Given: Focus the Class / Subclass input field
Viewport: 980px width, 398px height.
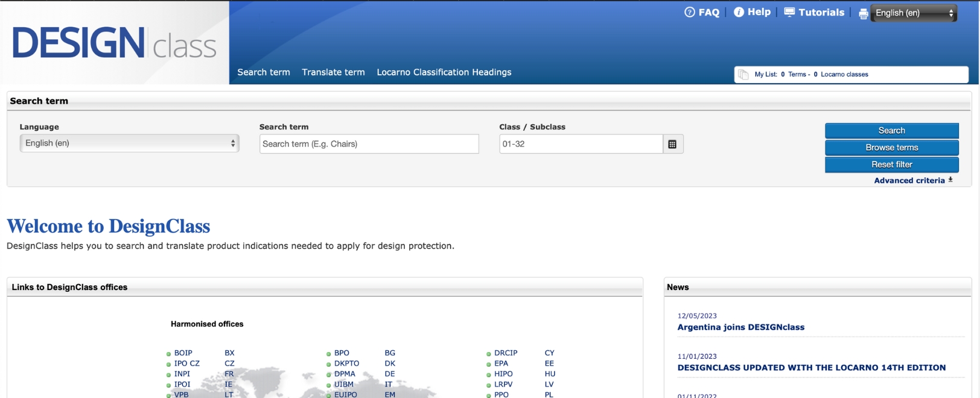Looking at the screenshot, I should [x=581, y=144].
